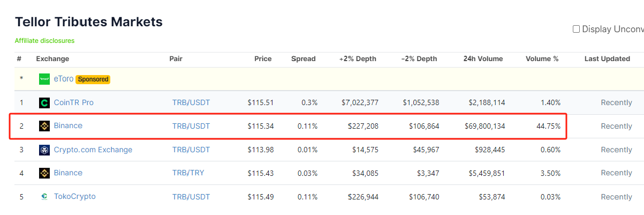Sort by the Spread column header

[x=304, y=59]
